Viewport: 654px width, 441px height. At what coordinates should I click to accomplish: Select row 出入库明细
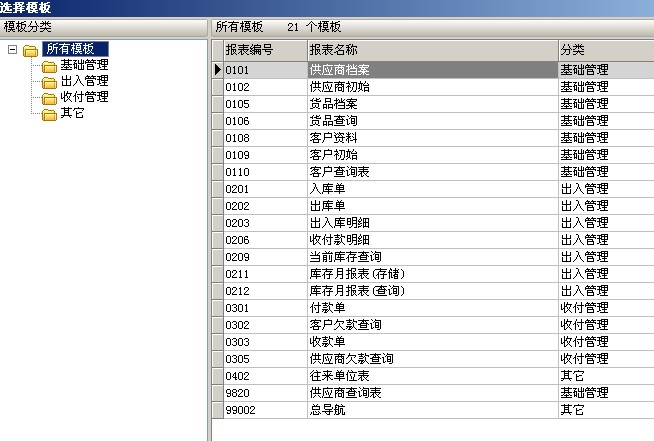[x=433, y=223]
